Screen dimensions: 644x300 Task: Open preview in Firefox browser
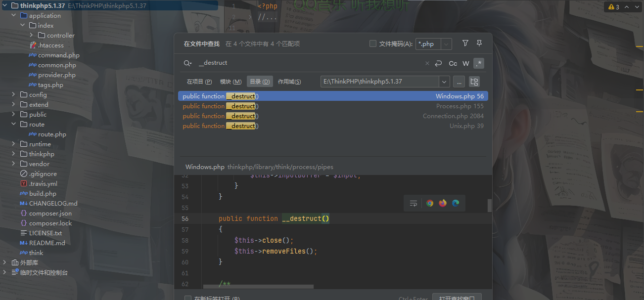(443, 203)
